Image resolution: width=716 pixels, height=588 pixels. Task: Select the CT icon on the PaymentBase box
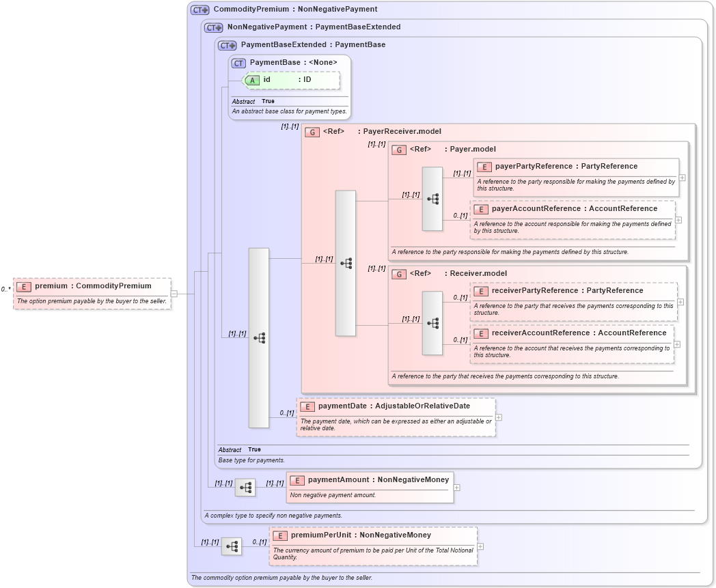[238, 62]
